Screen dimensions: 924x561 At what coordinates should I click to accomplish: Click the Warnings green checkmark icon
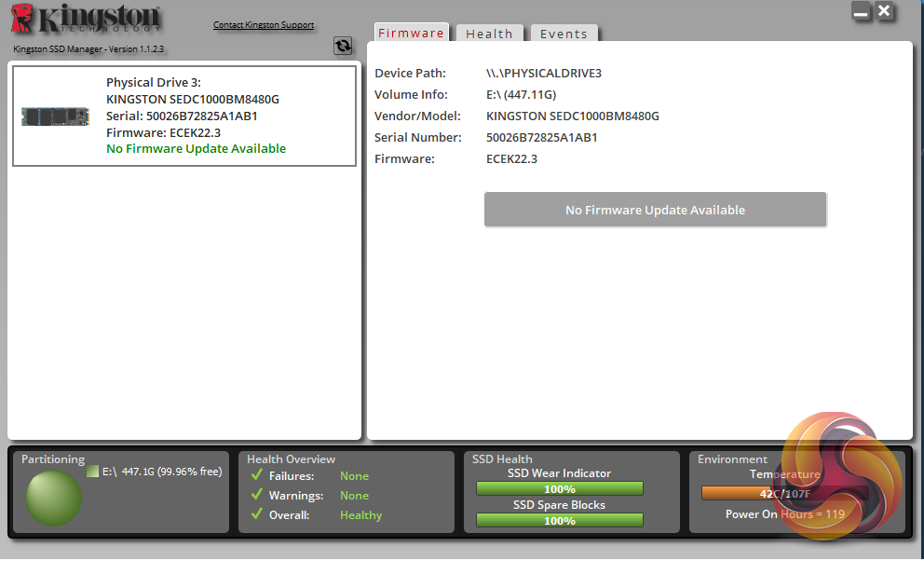coord(256,495)
